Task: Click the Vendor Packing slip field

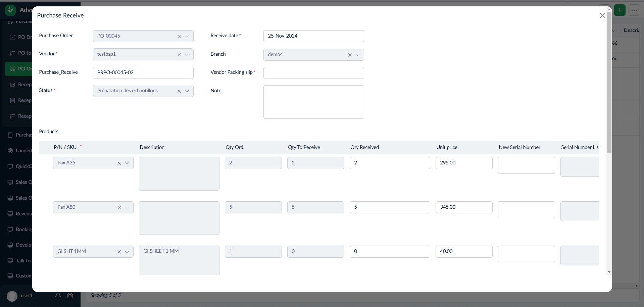Action: [313, 73]
